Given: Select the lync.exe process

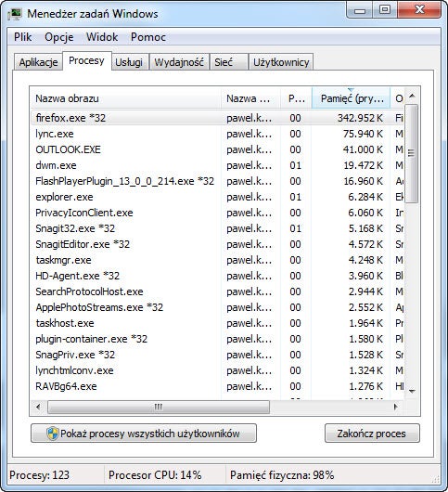Looking at the screenshot, I should click(218, 134).
